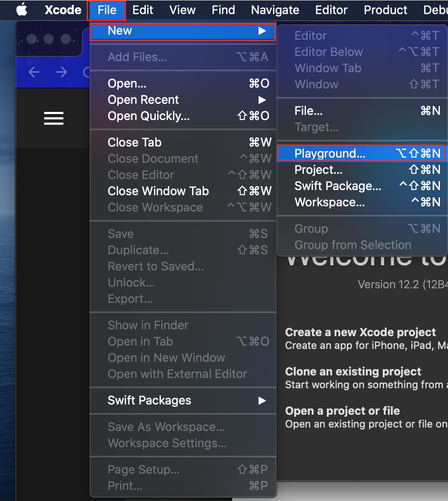Screen dimensions: 448x501
Task: Choose Open... from the File menu
Action: click(x=183, y=83)
